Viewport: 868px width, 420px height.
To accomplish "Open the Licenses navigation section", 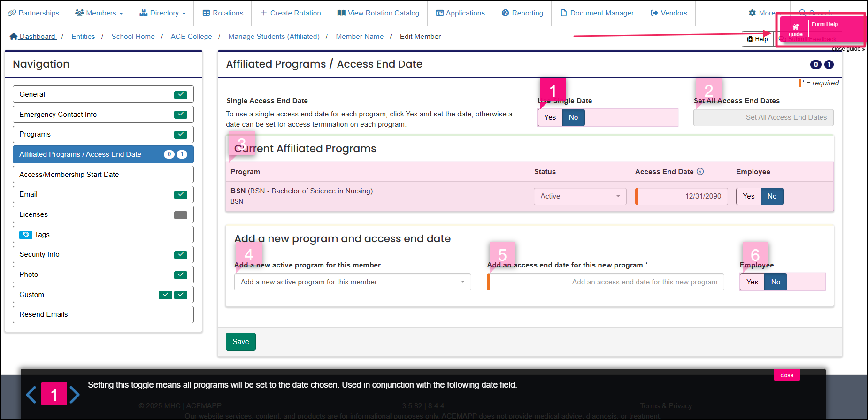I will click(103, 214).
